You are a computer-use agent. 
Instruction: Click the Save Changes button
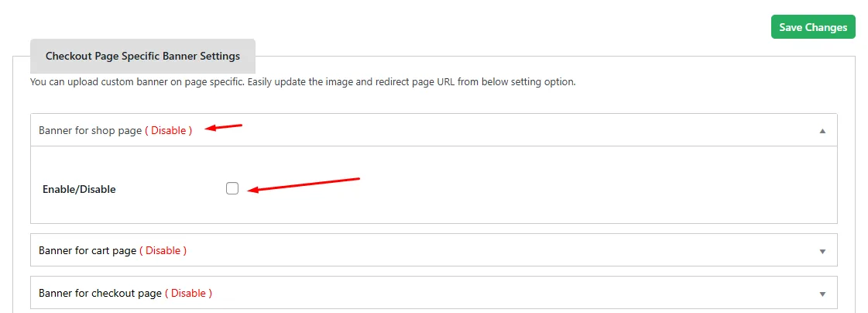(x=813, y=27)
